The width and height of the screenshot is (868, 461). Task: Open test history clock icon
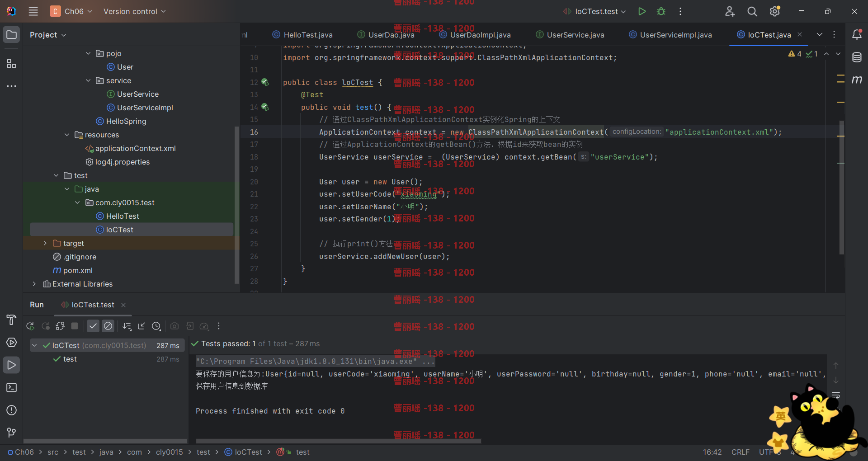tap(156, 326)
